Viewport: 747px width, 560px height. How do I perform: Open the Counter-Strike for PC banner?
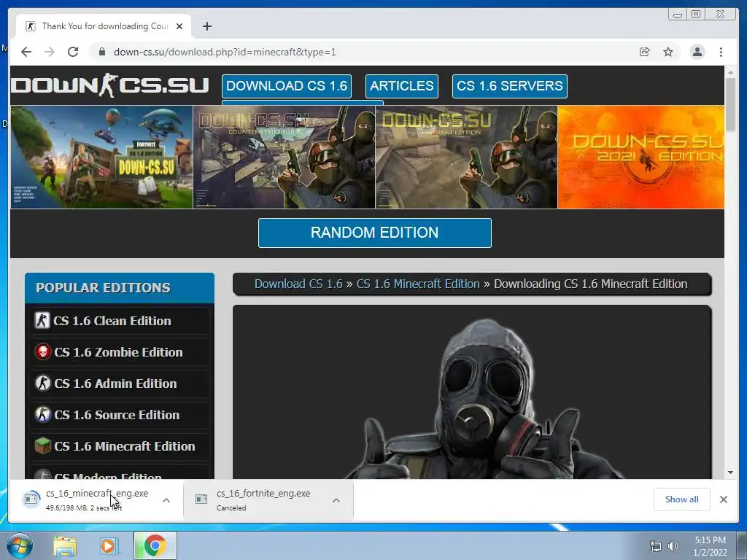[x=284, y=157]
